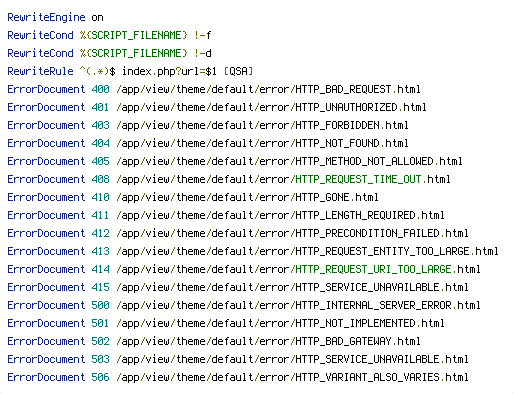The width and height of the screenshot is (514, 394).
Task: Click the '!-f' rewrite condition flag
Action: (203, 35)
